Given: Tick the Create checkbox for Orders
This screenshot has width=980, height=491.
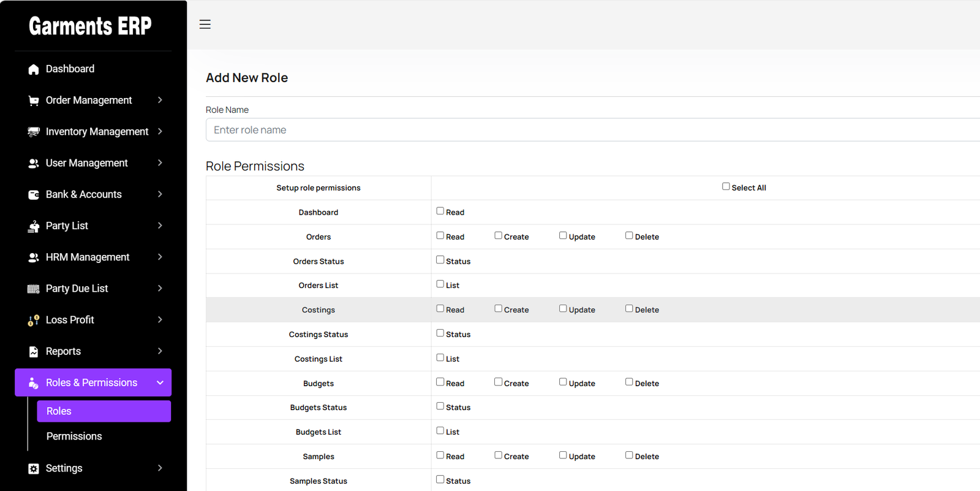Looking at the screenshot, I should (498, 235).
